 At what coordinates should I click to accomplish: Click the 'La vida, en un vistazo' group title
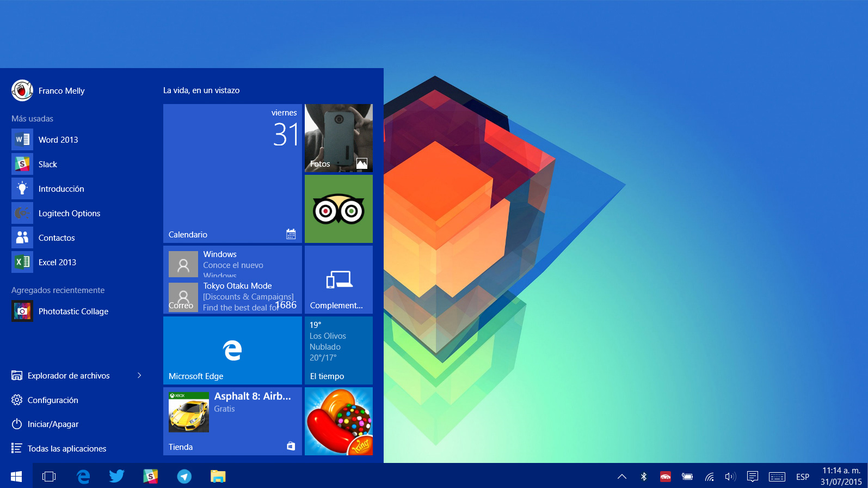pos(201,90)
